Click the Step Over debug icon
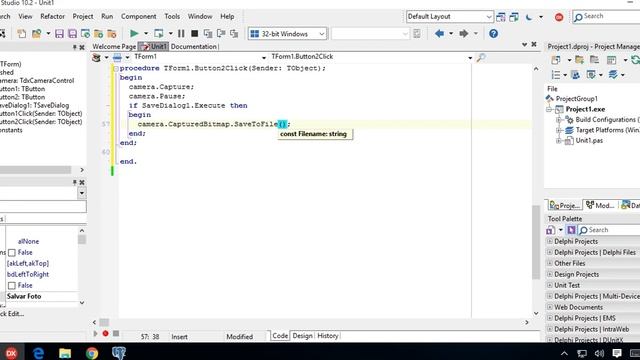640x360 pixels. point(221,33)
